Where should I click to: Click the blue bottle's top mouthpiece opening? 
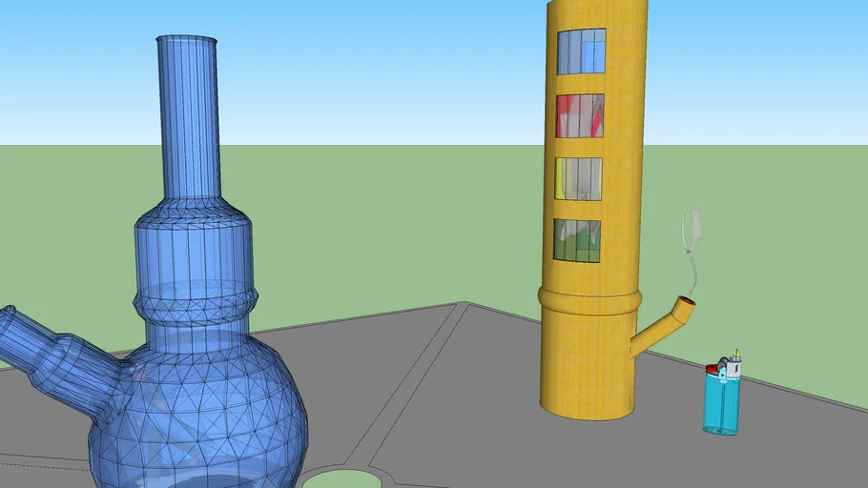click(187, 40)
